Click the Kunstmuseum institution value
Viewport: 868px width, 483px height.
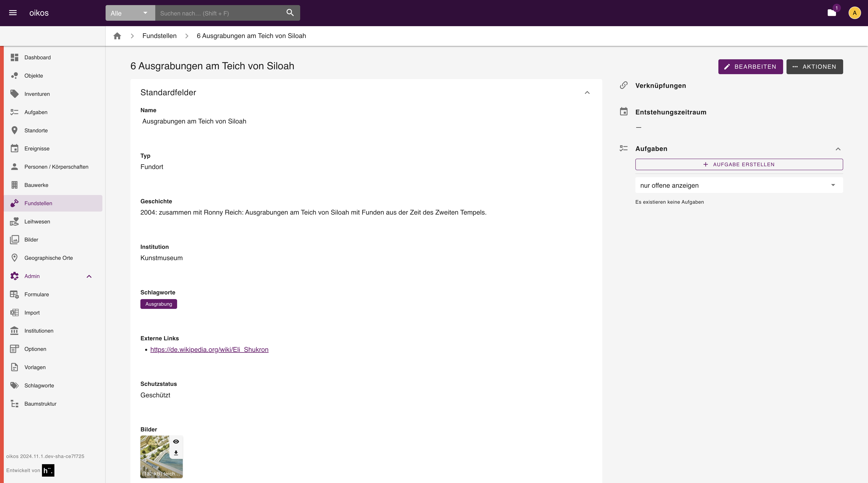pyautogui.click(x=161, y=258)
